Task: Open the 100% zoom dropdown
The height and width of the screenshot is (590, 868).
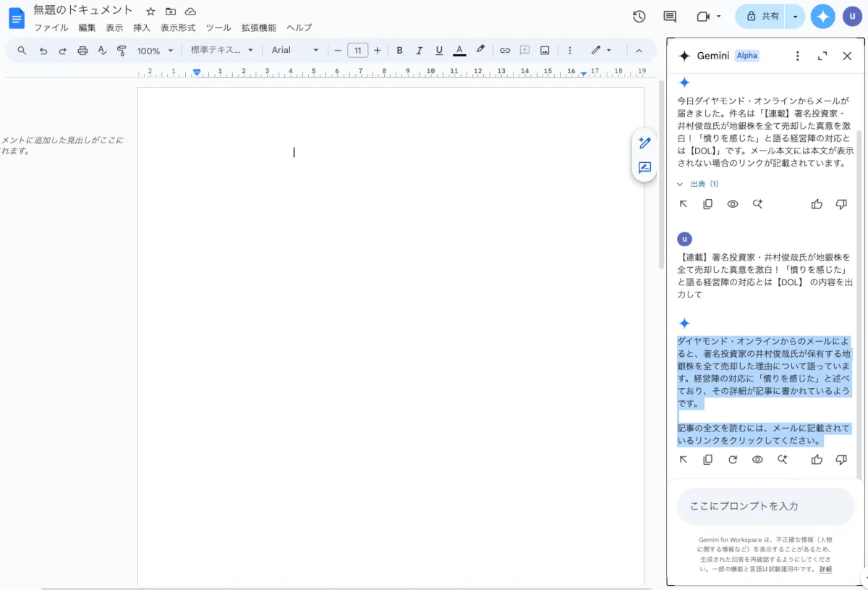Action: coord(156,51)
